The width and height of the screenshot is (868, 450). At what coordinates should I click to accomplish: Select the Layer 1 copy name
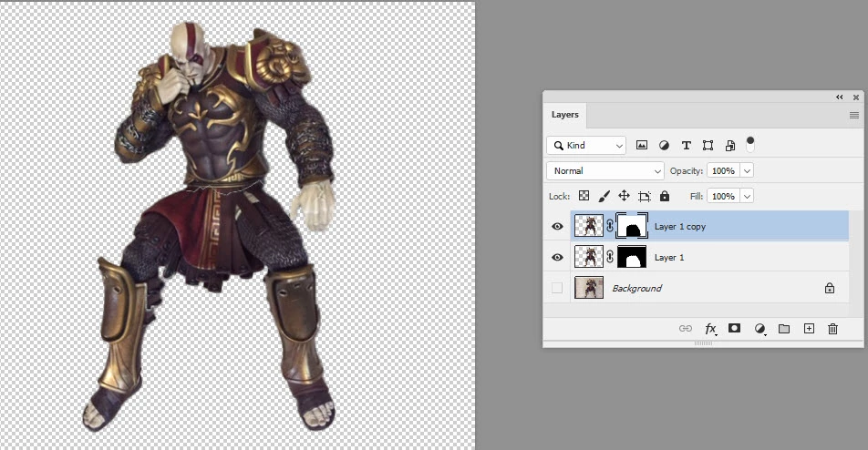pos(680,227)
